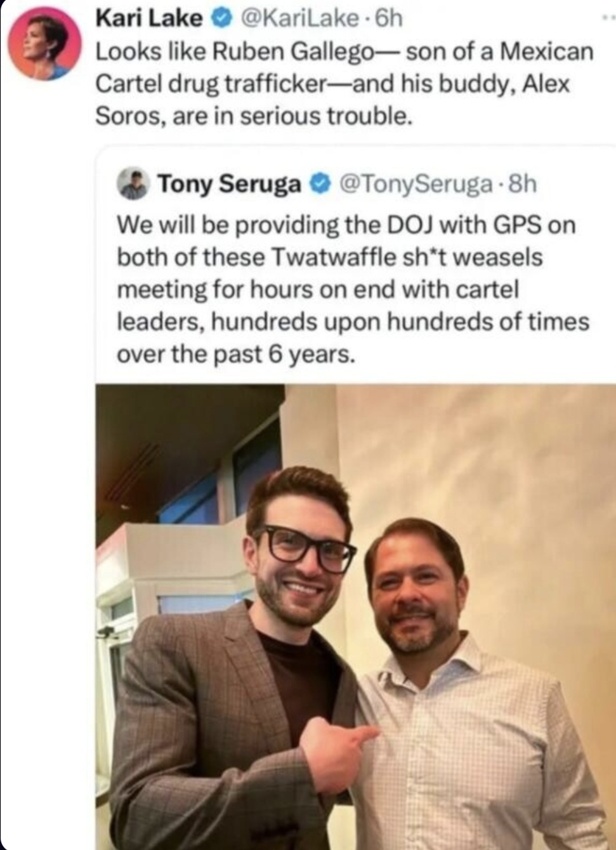Open the more options dots menu
The width and height of the screenshot is (616, 850).
[x=608, y=18]
